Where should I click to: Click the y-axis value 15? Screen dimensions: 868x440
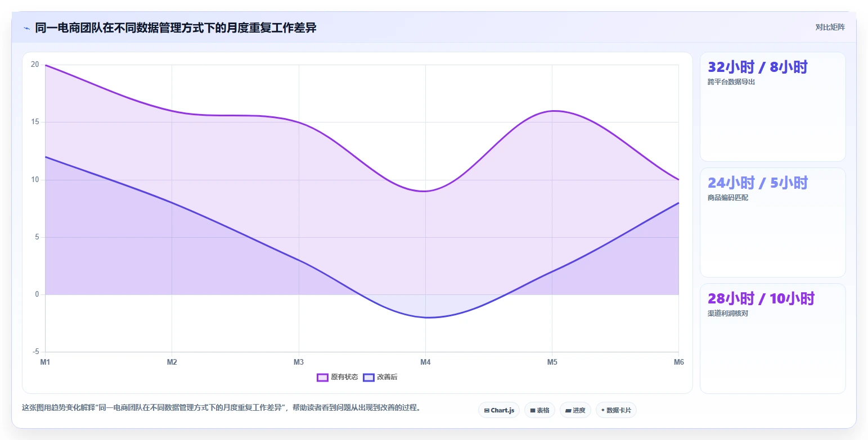[35, 122]
